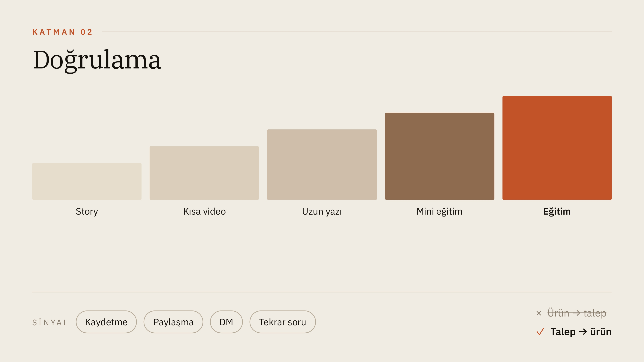Click the Story label under chart

click(87, 212)
